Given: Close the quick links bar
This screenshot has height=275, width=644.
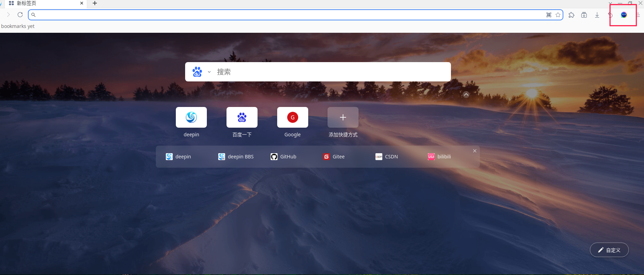Looking at the screenshot, I should [x=475, y=151].
